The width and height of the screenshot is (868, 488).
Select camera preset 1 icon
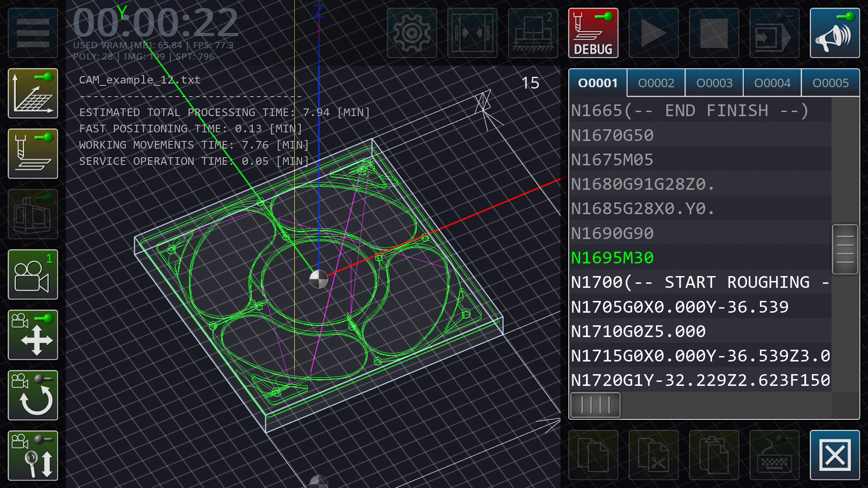[33, 275]
